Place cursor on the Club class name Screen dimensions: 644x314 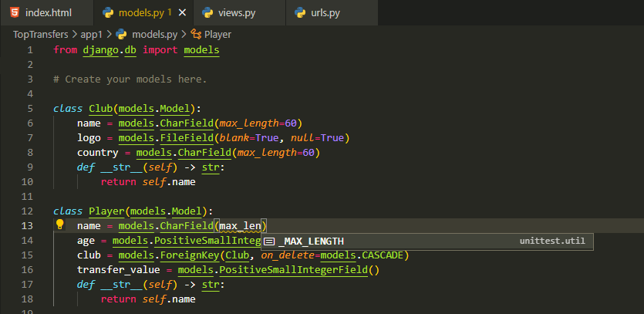click(x=100, y=109)
